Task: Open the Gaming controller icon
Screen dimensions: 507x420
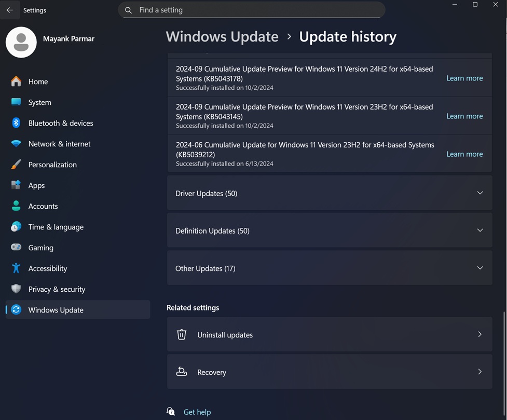Action: tap(16, 248)
